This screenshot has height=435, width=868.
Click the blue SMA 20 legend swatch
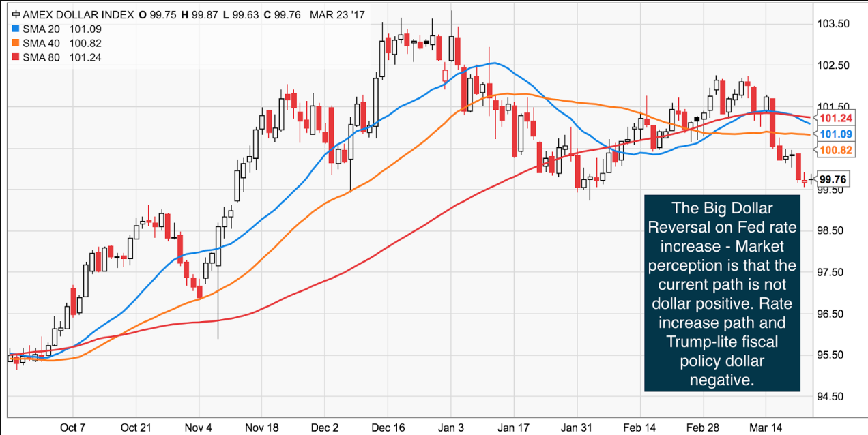pyautogui.click(x=15, y=29)
